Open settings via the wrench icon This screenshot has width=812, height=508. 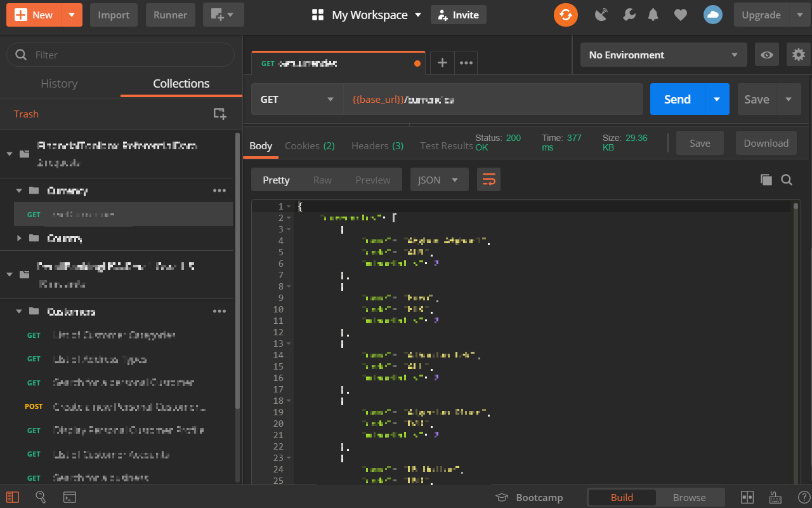(x=629, y=15)
